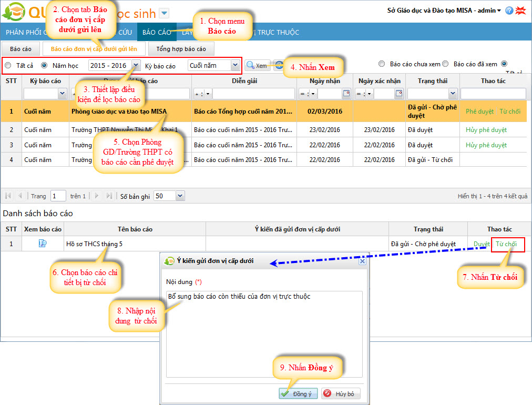Image resolution: width=532 pixels, height=405 pixels.
Task: Open the view report icon for Hồ sơ THCS tháng 5
Action: 43,244
